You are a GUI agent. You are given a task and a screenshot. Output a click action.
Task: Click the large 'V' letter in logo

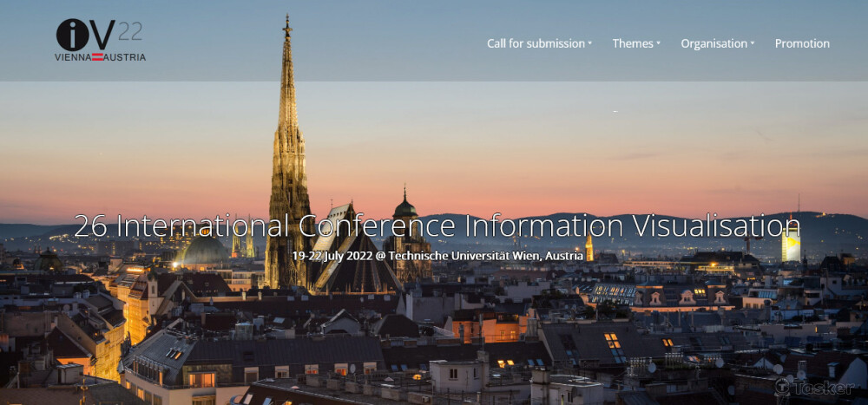(x=102, y=35)
